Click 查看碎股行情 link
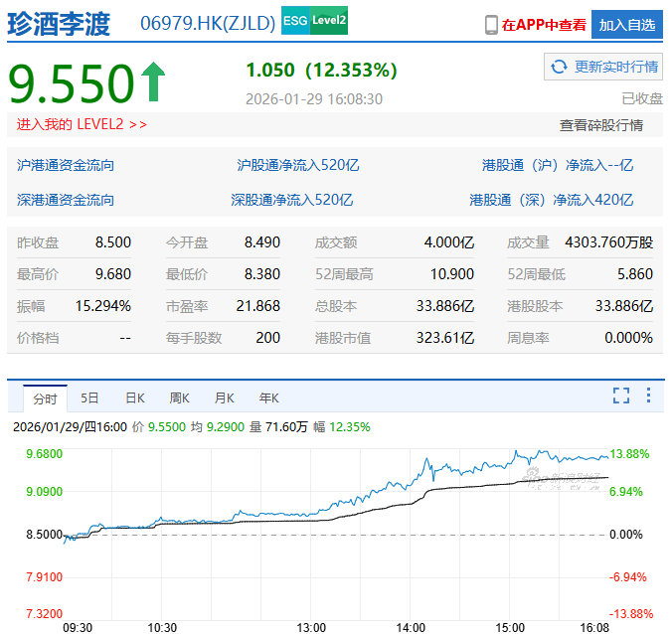Screen dimensions: 672x634 point(600,125)
